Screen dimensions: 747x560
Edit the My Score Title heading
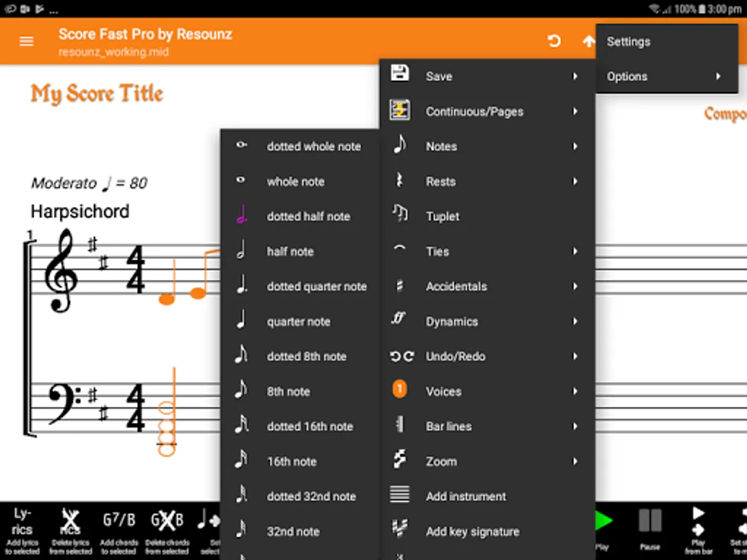97,93
